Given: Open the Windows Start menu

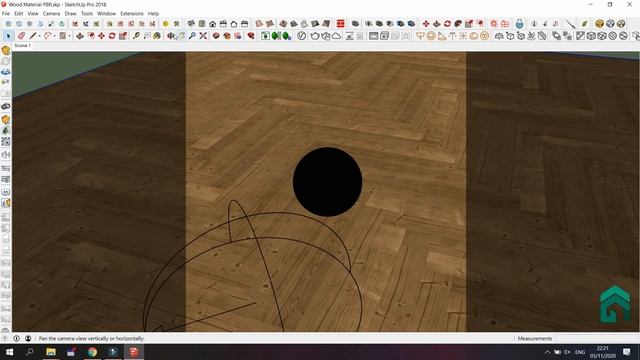Looking at the screenshot, I should 9,352.
